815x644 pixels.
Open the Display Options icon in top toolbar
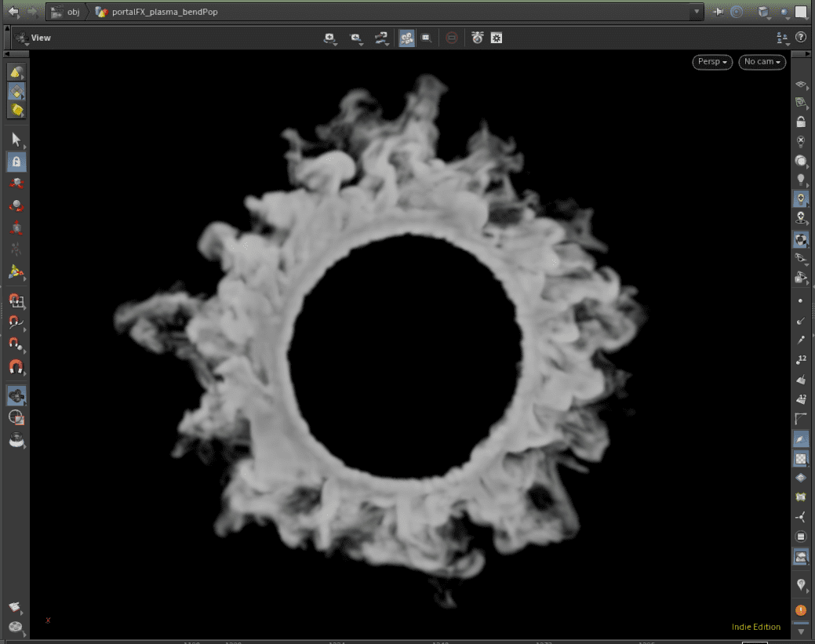[x=497, y=38]
